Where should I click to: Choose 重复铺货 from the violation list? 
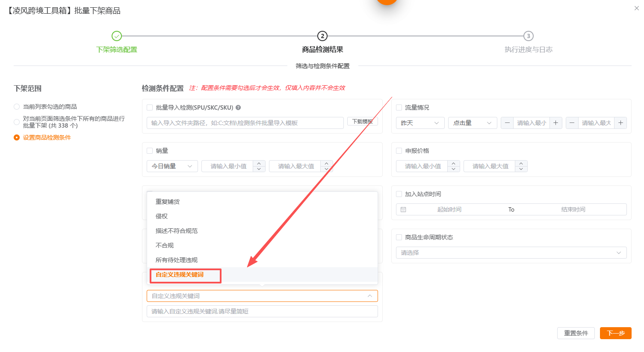pyautogui.click(x=262, y=202)
